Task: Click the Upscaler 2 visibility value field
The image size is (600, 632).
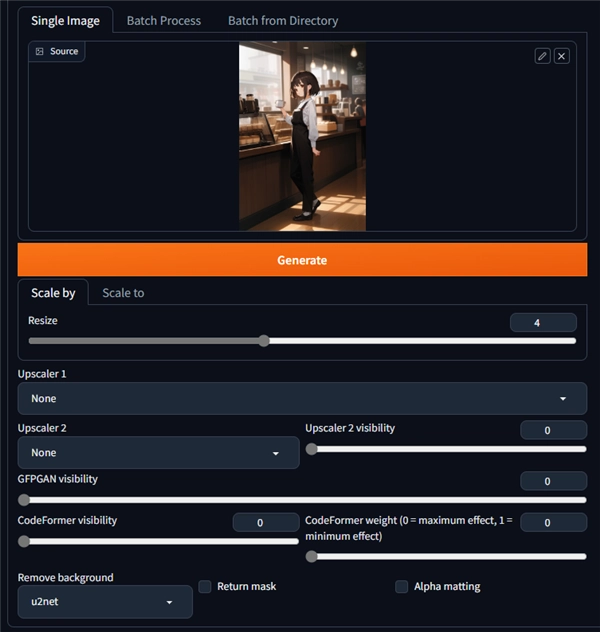Action: (x=553, y=430)
